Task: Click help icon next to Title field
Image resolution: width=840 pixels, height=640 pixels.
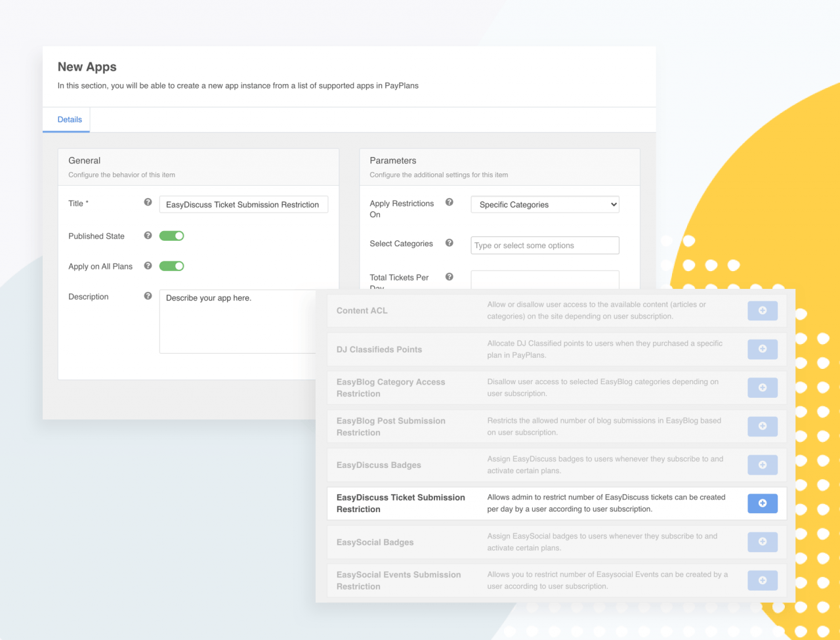Action: click(148, 202)
